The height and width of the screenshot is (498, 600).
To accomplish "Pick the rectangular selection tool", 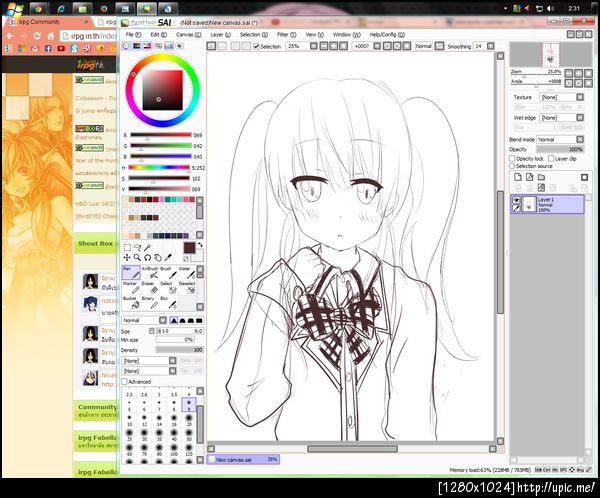I will click(x=127, y=248).
